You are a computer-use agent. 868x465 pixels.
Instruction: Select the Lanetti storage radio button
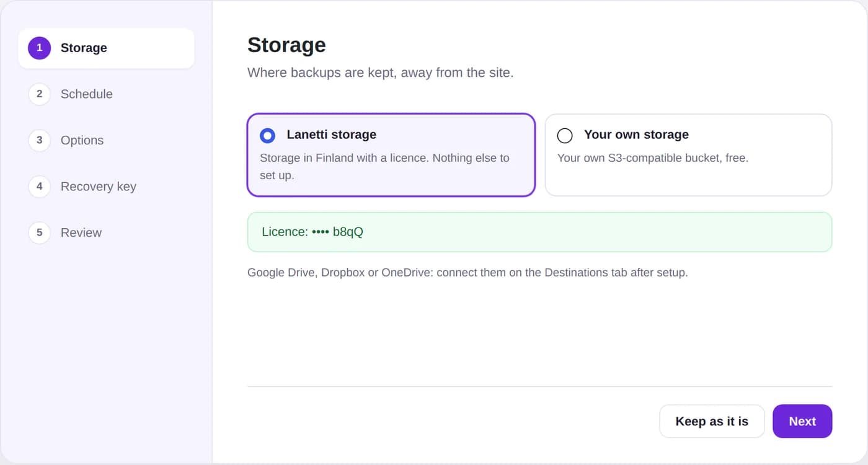pos(267,135)
